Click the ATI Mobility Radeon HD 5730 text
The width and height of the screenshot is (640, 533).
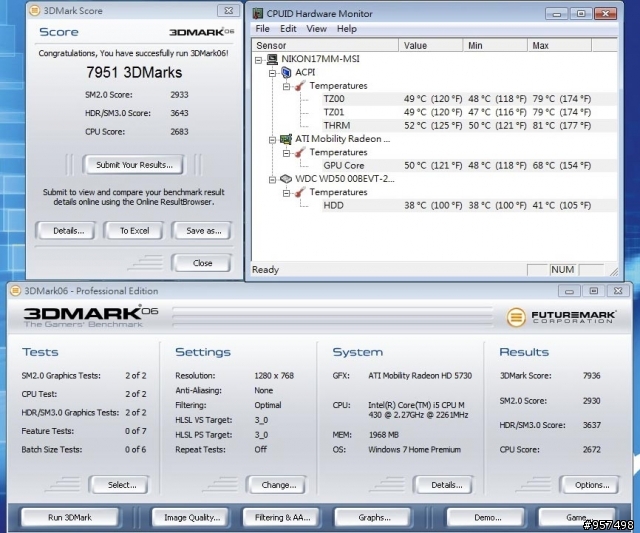tap(420, 375)
